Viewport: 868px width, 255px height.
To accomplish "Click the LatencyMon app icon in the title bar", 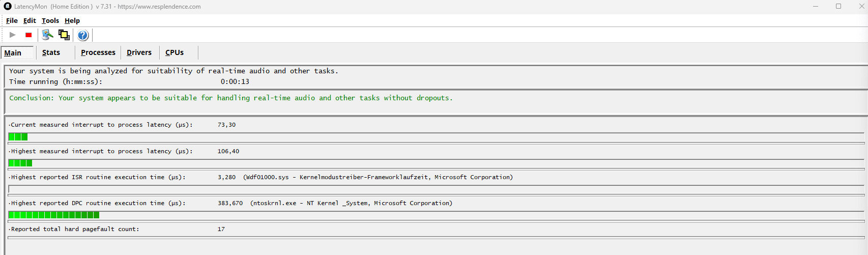I will click(8, 7).
